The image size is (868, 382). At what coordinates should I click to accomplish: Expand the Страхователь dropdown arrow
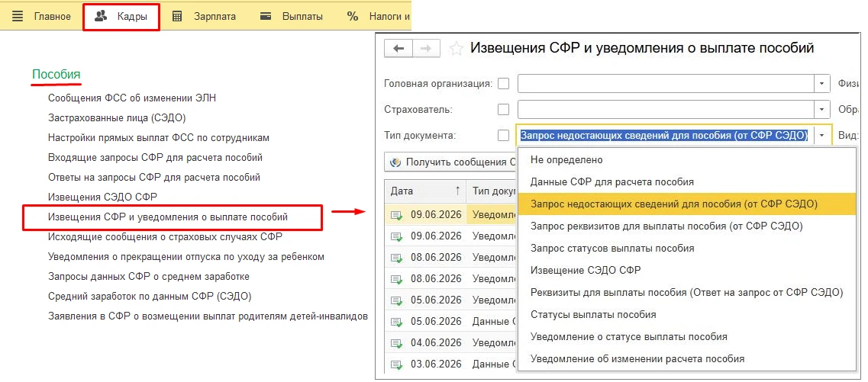(x=822, y=110)
